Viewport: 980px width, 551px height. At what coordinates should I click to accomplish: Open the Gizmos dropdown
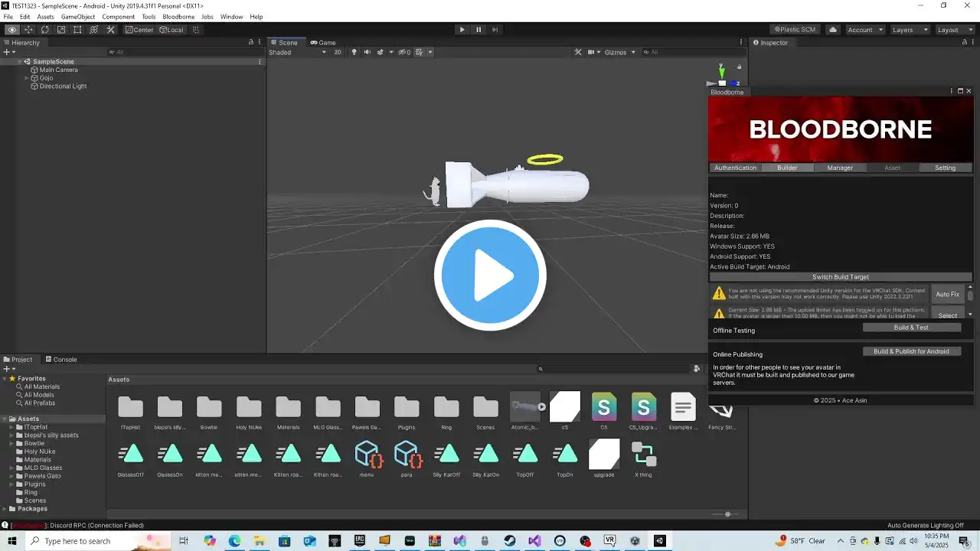coord(619,52)
